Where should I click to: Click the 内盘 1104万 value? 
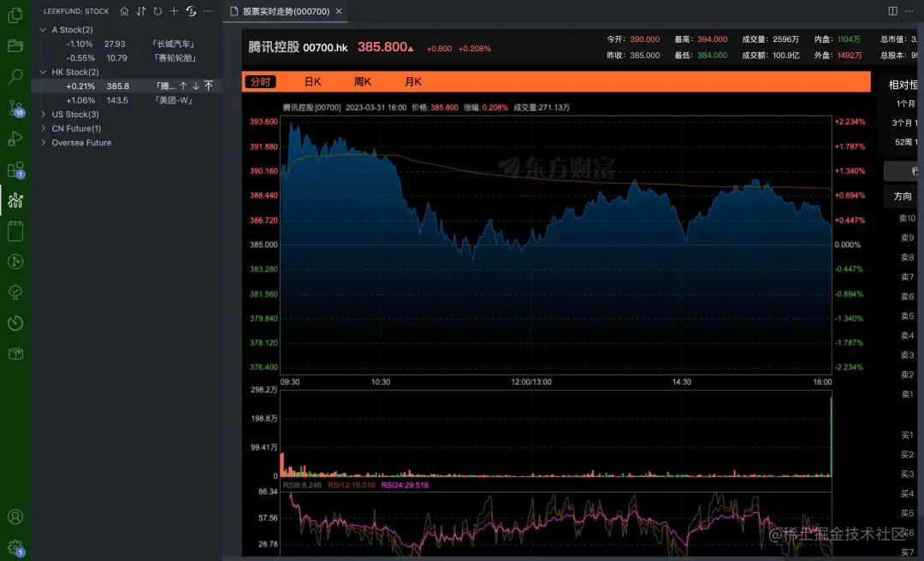coord(850,39)
